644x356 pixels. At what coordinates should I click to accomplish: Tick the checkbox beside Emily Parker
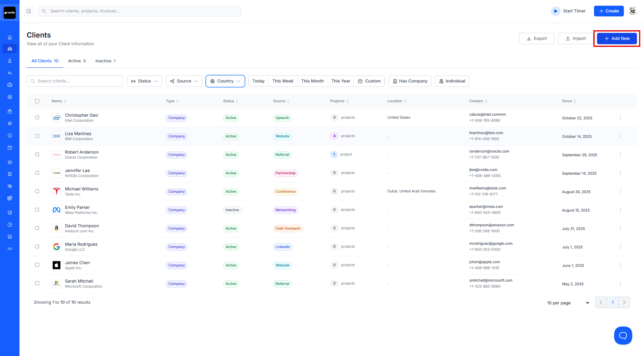37,210
